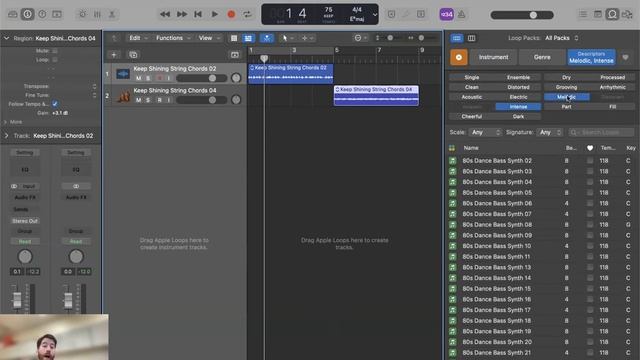Open the Transpose stepper
640x360 pixels.
point(94,86)
